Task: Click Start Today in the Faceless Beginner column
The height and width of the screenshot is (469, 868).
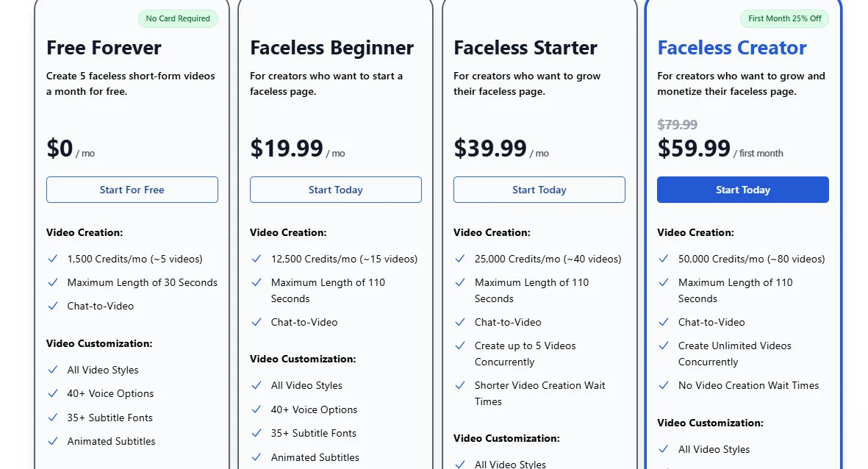Action: tap(335, 190)
